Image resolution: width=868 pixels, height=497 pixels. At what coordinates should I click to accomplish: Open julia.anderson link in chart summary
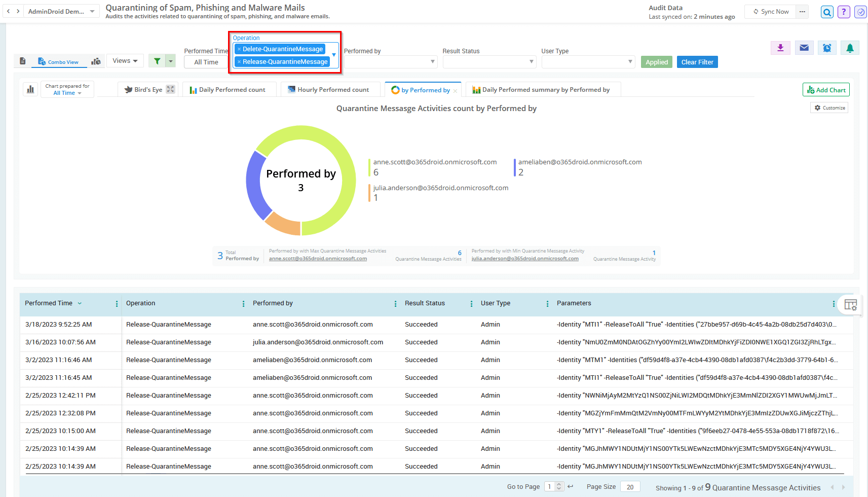tap(525, 259)
